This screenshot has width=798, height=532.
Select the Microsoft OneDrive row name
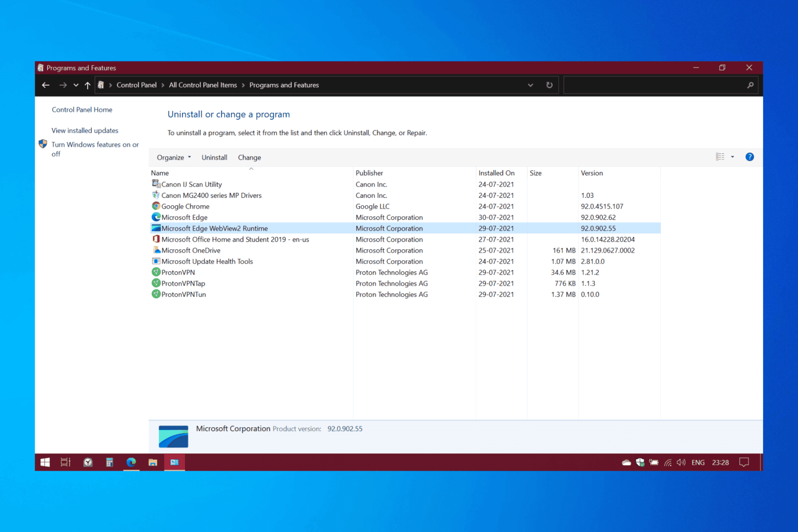[x=191, y=250]
